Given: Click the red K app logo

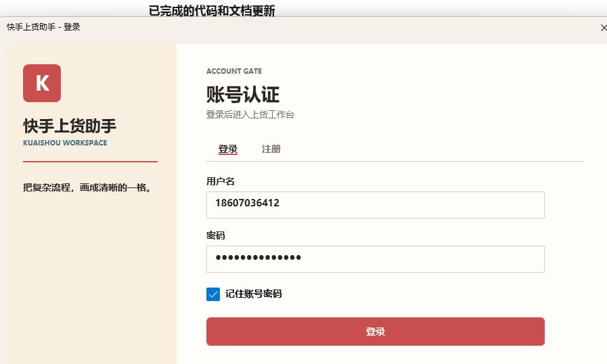Looking at the screenshot, I should [42, 83].
